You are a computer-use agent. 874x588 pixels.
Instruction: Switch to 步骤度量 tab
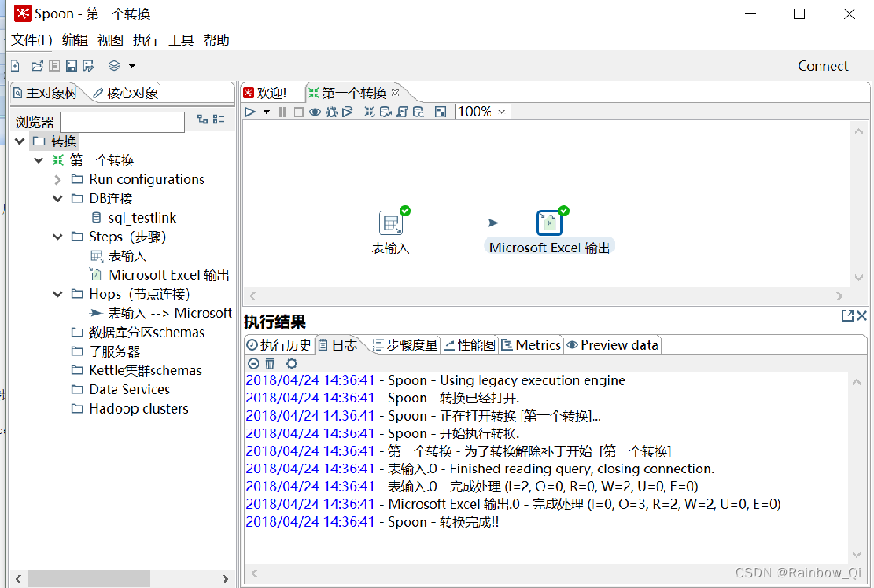click(405, 345)
